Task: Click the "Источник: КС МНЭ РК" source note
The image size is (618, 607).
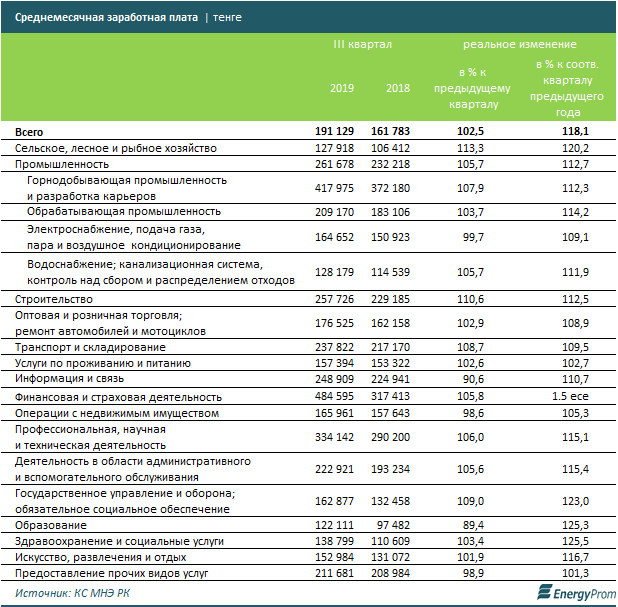Action: pyautogui.click(x=77, y=594)
